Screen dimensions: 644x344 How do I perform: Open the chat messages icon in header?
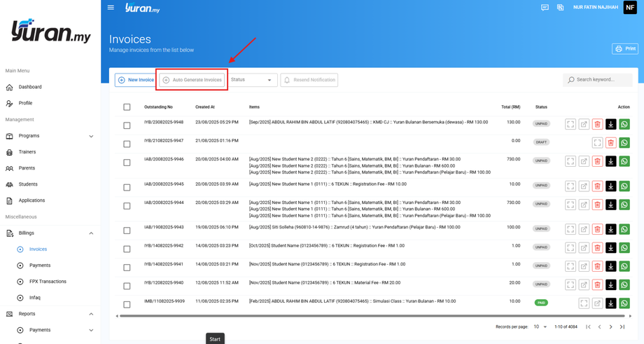(x=545, y=8)
